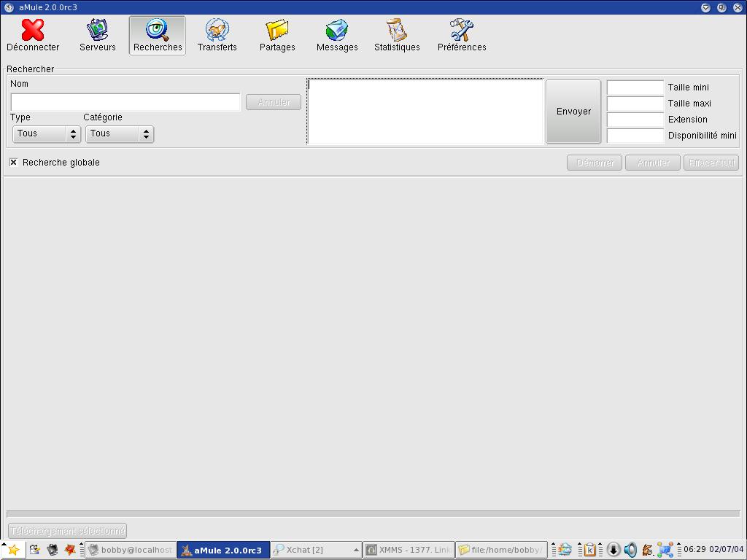The height and width of the screenshot is (560, 747).
Task: Open the aMule window menu icon in titlebar
Action: [x=9, y=7]
